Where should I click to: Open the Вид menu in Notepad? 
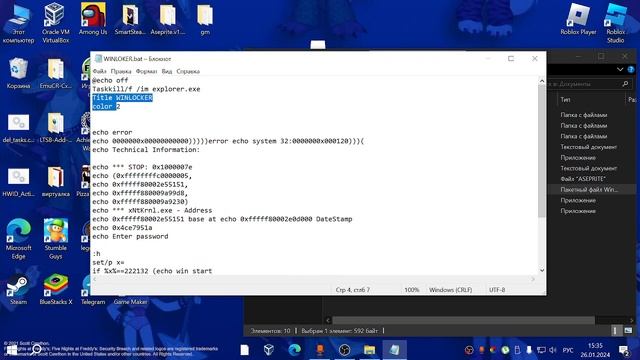(x=167, y=71)
